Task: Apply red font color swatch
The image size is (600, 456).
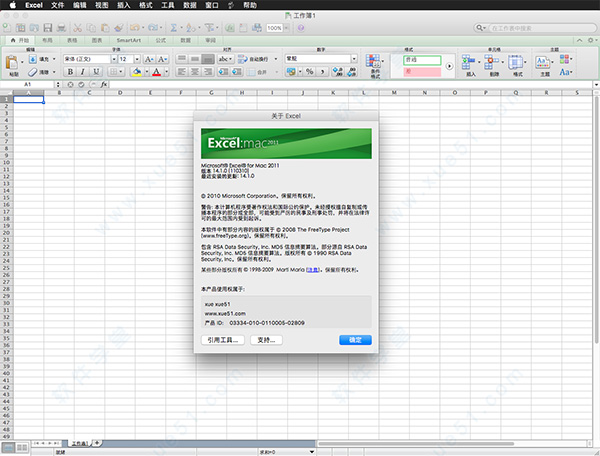Action: (x=157, y=72)
